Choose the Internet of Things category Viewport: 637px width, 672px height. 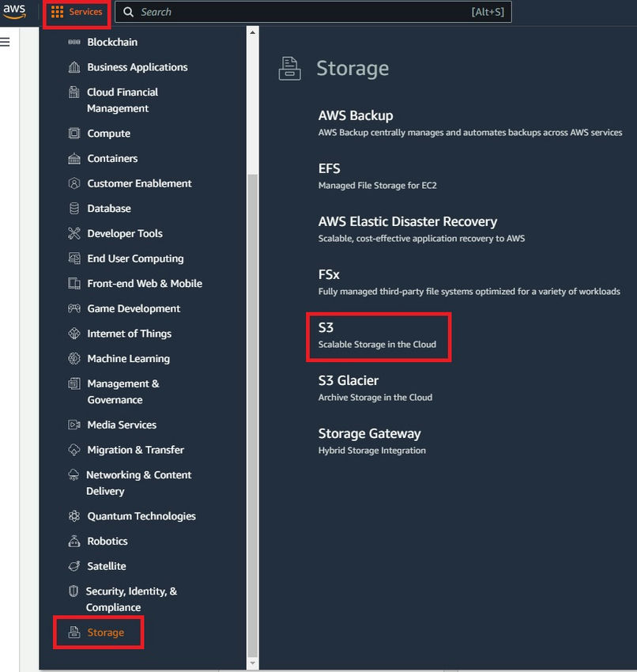tap(130, 334)
